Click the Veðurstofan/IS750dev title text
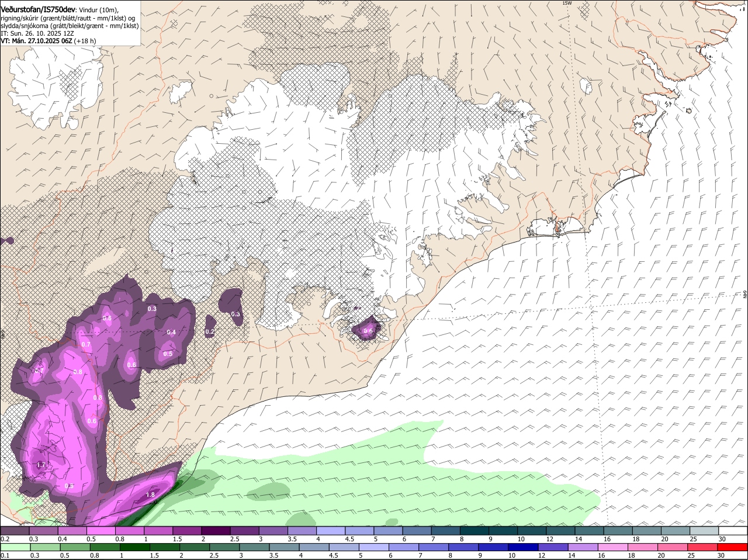 click(x=38, y=9)
